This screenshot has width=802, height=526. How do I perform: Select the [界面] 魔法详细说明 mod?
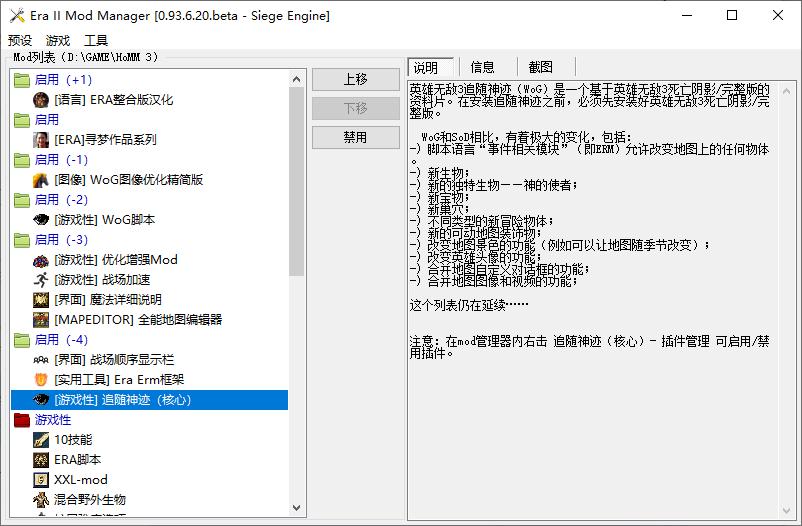click(107, 300)
